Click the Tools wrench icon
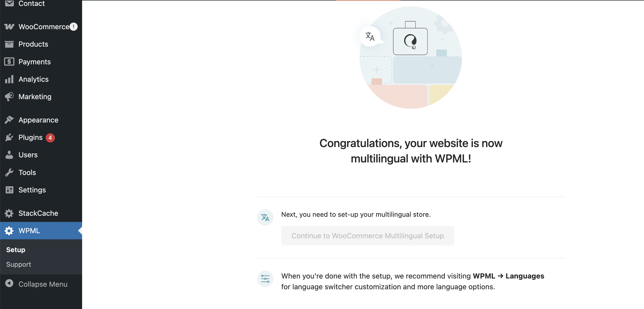Image resolution: width=644 pixels, height=309 pixels. click(x=9, y=172)
